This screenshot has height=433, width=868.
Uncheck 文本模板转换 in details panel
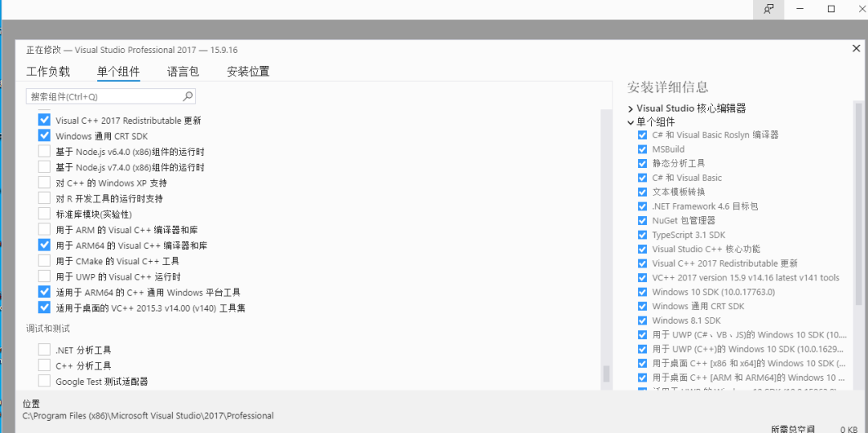point(642,192)
